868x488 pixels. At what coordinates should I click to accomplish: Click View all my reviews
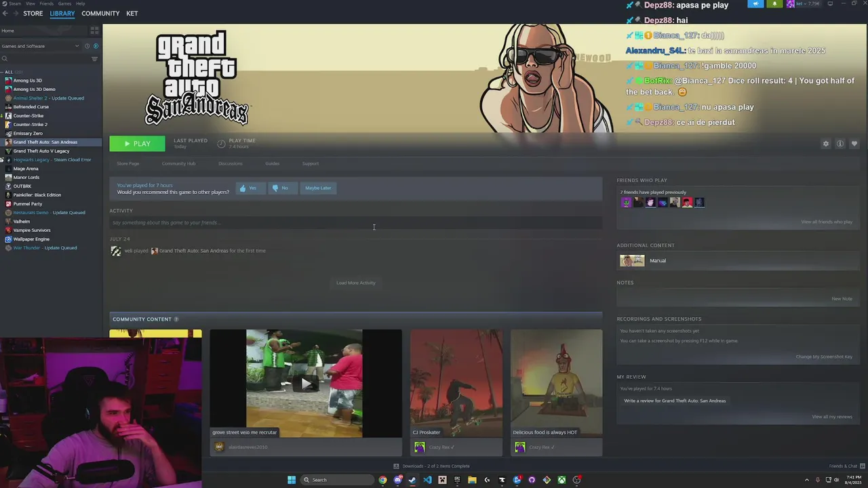(x=832, y=417)
